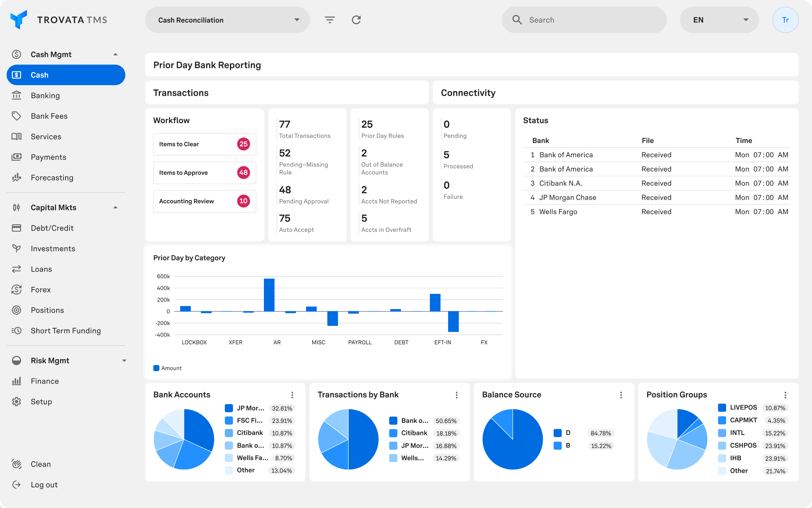Click the Tr user avatar

pos(785,20)
